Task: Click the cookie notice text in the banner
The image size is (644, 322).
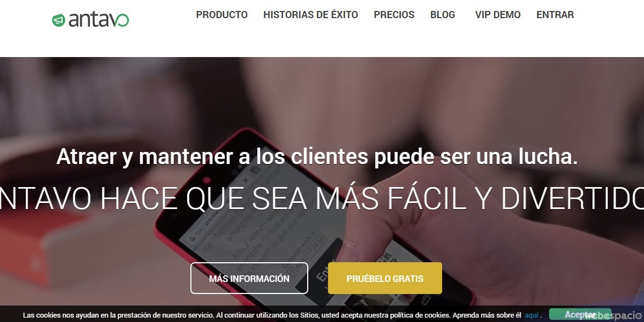Action: tap(272, 315)
